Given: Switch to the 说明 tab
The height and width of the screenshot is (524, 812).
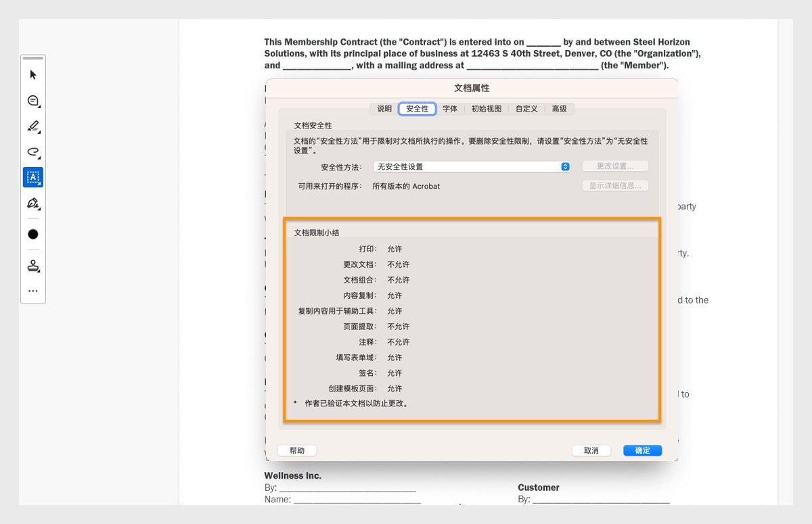Looking at the screenshot, I should click(384, 108).
